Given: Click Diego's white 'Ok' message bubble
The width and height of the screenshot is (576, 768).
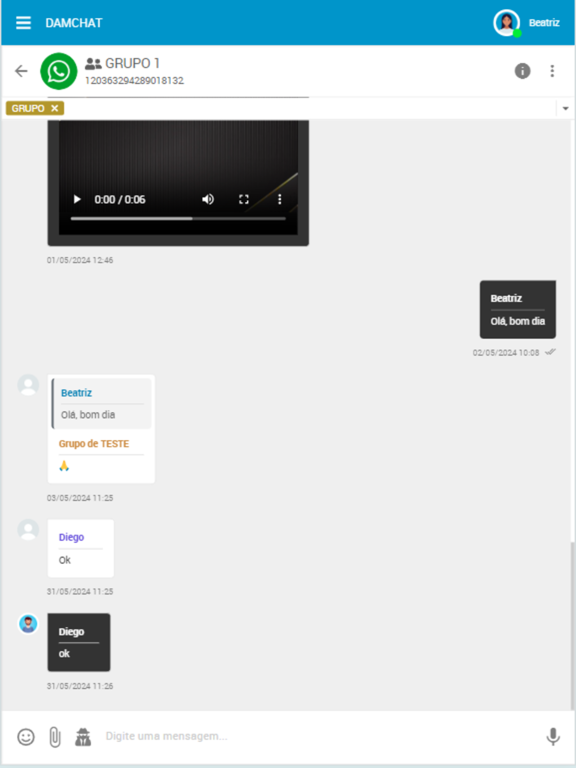Looking at the screenshot, I should point(81,549).
